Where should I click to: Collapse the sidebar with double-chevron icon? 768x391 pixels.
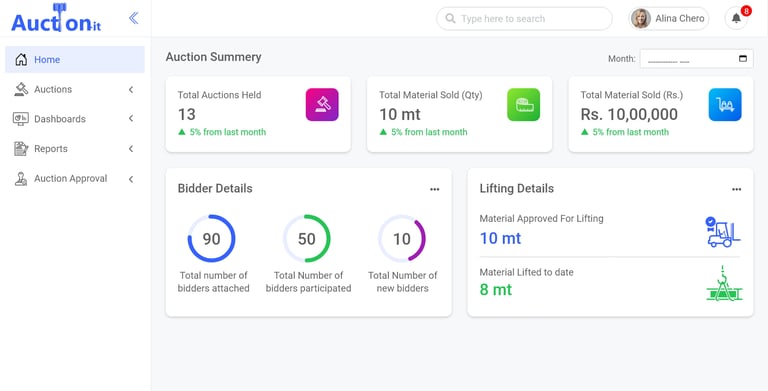click(133, 18)
